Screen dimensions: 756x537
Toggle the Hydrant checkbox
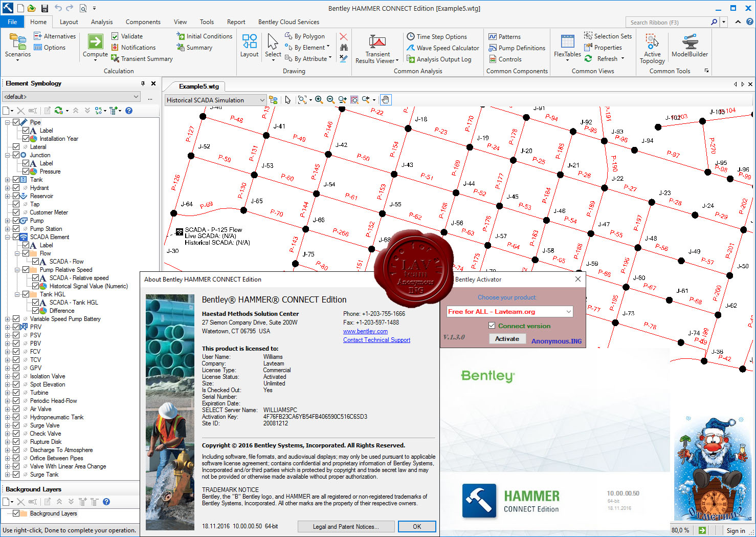click(16, 188)
